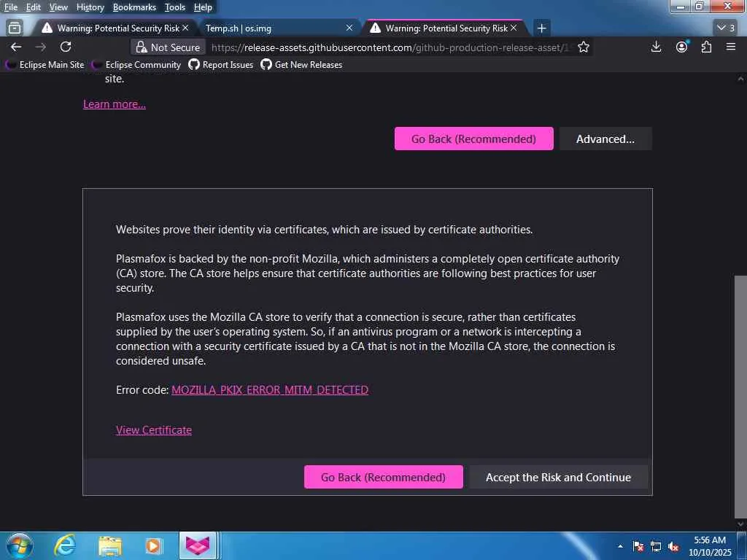Open the MOZILLA_PKIX_ERROR_MITM_DETECTED error code link
The height and width of the screenshot is (560, 747).
pos(270,390)
